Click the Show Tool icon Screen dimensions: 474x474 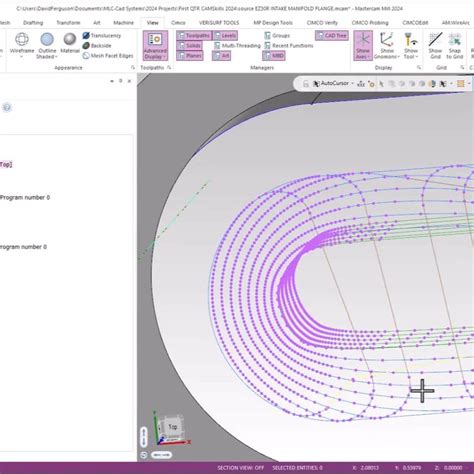pos(411,46)
